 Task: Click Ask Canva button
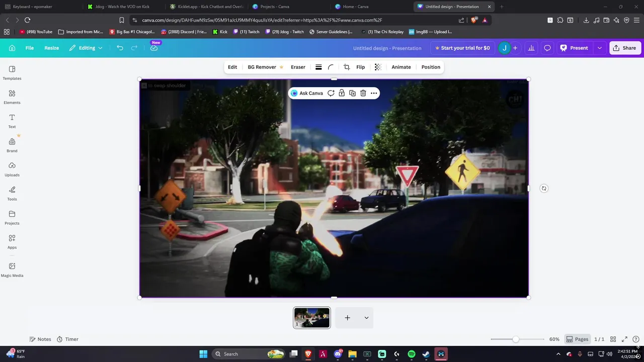307,93
